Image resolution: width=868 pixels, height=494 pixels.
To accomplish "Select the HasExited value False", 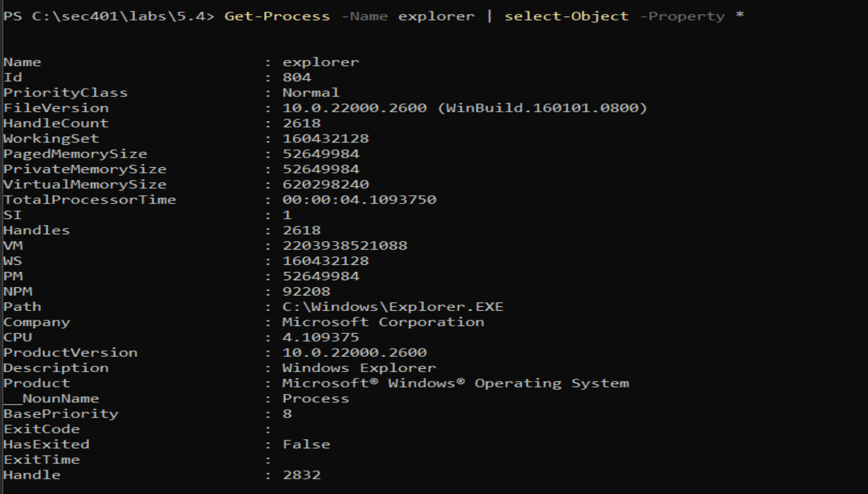I will coord(307,444).
